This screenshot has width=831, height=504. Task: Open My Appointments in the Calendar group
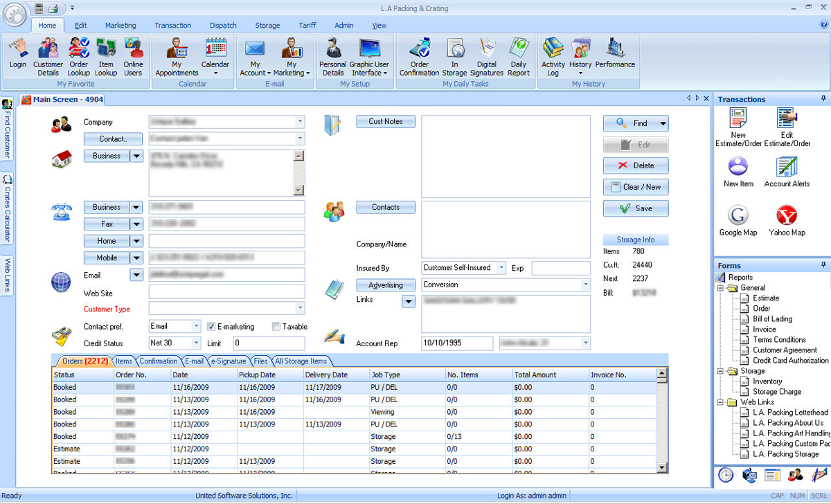177,57
